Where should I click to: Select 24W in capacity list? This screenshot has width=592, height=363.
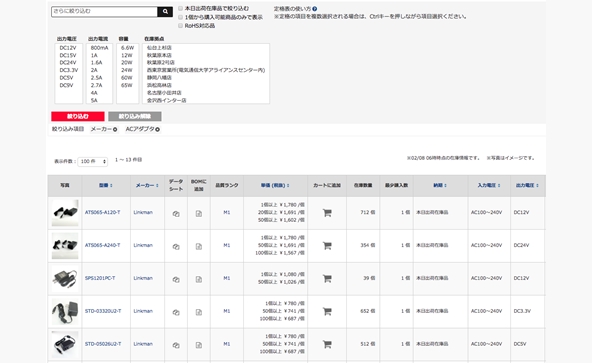point(127,70)
